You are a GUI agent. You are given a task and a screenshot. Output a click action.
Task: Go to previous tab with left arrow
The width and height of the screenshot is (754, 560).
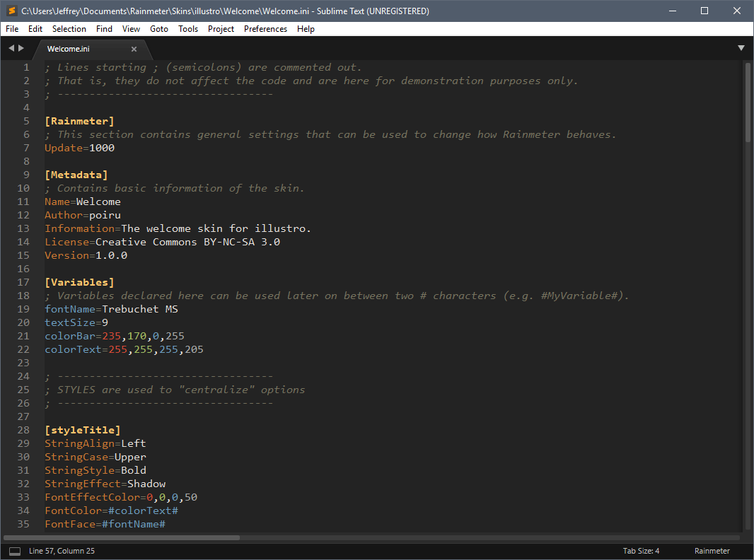click(11, 48)
